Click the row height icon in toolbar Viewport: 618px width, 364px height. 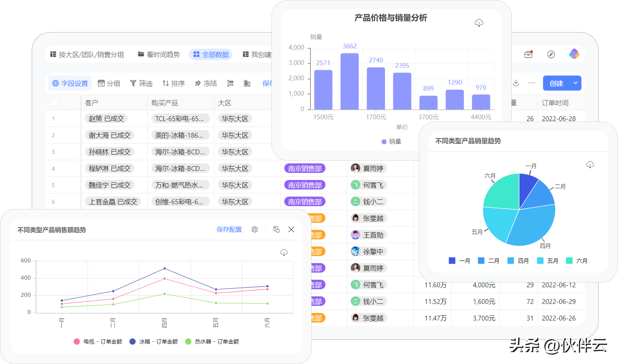coord(230,83)
